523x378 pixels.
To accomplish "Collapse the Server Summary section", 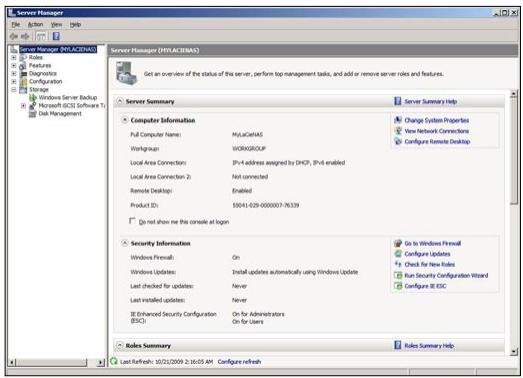I will click(x=120, y=101).
